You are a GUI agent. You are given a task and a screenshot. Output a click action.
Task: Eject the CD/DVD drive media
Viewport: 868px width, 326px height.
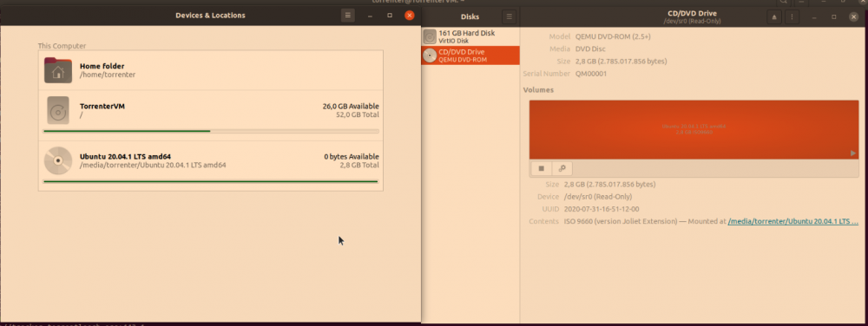(774, 17)
